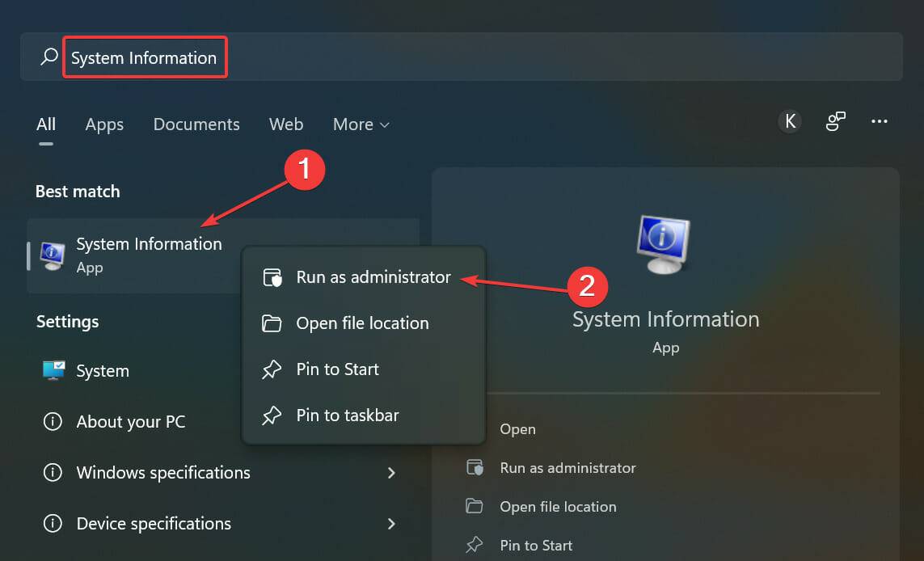924x561 pixels.
Task: Click the search magnifier icon
Action: point(48,57)
